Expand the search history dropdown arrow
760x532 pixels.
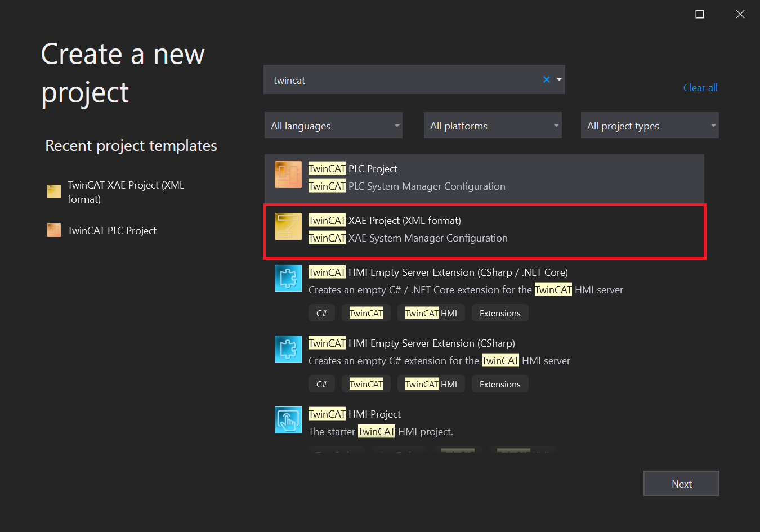click(559, 79)
